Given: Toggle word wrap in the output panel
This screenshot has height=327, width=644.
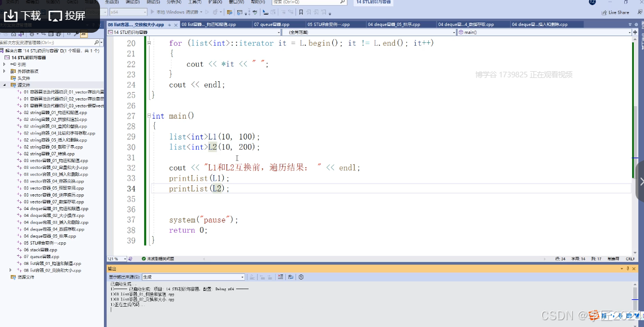Looking at the screenshot, I should 290,277.
